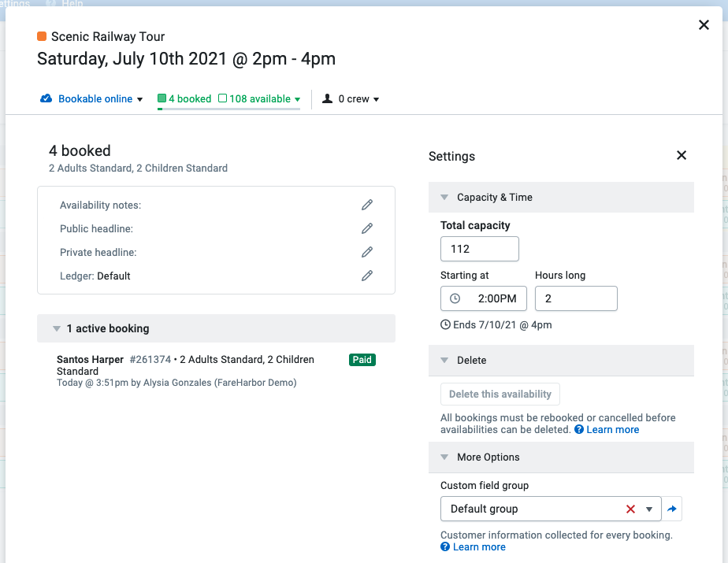This screenshot has width=728, height=563.
Task: Edit Availability notes with pencil icon
Action: point(367,205)
